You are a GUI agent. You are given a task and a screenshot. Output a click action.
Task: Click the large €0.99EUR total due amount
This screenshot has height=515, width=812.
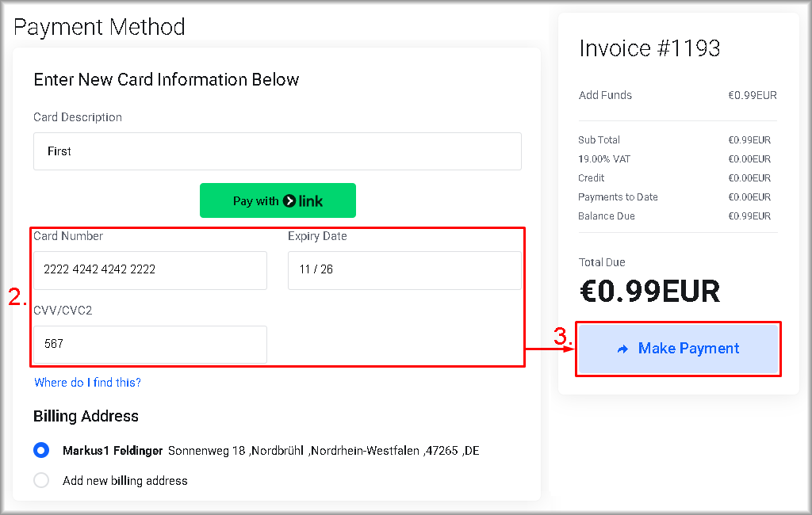[649, 291]
